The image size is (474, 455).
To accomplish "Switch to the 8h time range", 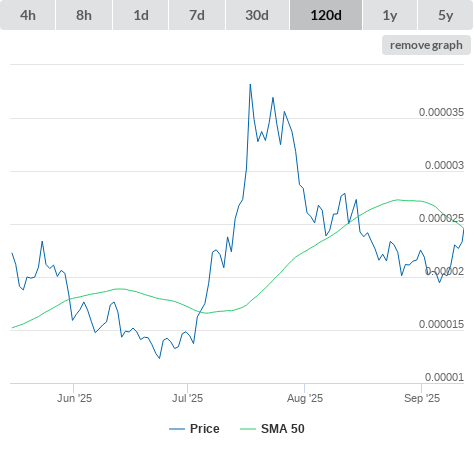I will (x=84, y=15).
